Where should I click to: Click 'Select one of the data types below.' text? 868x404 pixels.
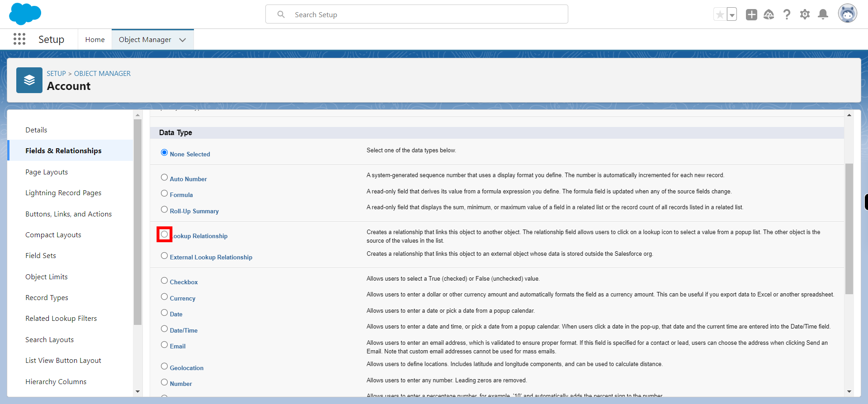(411, 150)
